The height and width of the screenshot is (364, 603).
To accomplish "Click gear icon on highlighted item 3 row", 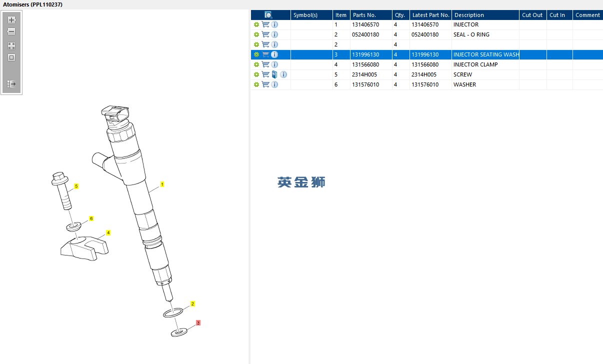I will pyautogui.click(x=256, y=54).
